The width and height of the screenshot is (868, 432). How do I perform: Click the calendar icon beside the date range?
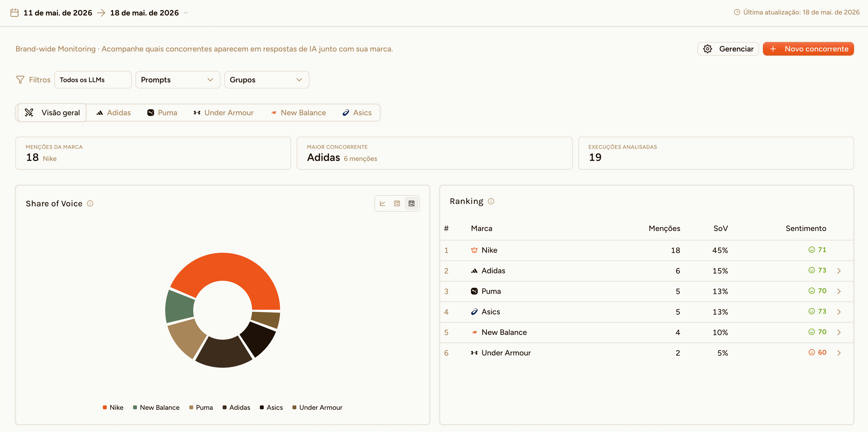click(x=14, y=13)
